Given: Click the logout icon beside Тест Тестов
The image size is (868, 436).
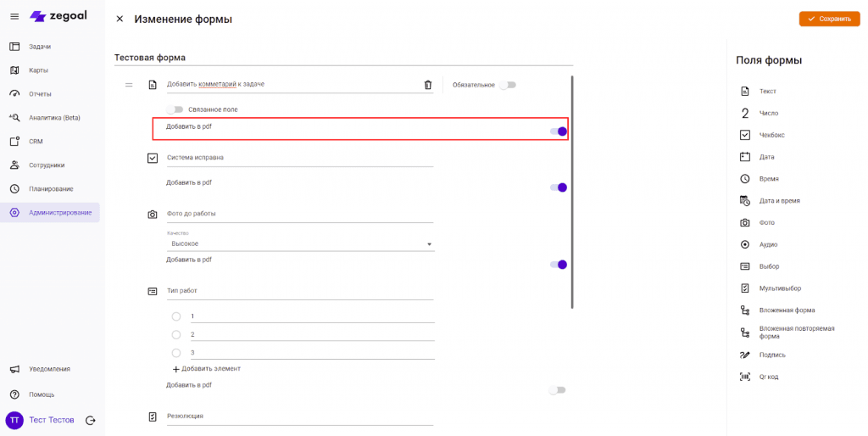Looking at the screenshot, I should pyautogui.click(x=91, y=420).
